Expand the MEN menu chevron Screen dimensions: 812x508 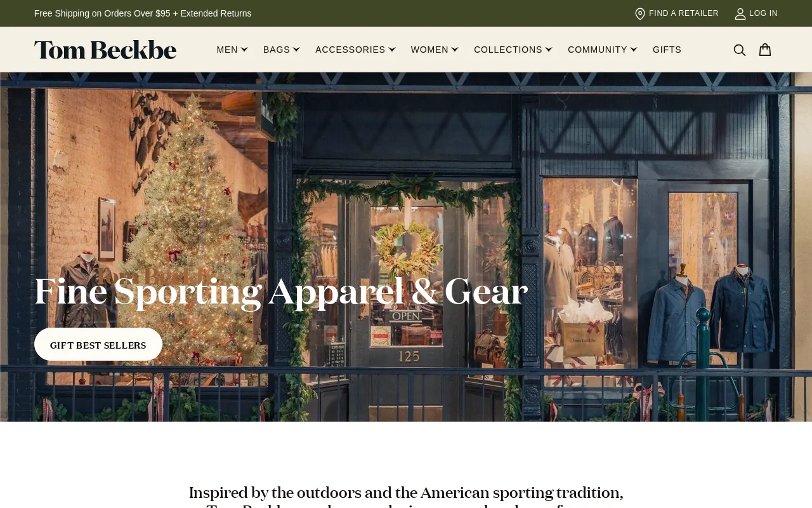tap(244, 50)
